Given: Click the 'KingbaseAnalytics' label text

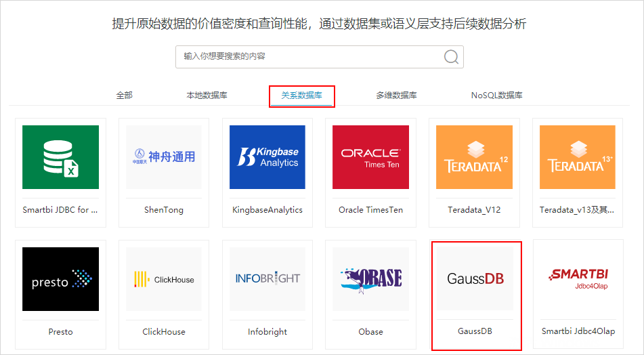Looking at the screenshot, I should [x=267, y=210].
